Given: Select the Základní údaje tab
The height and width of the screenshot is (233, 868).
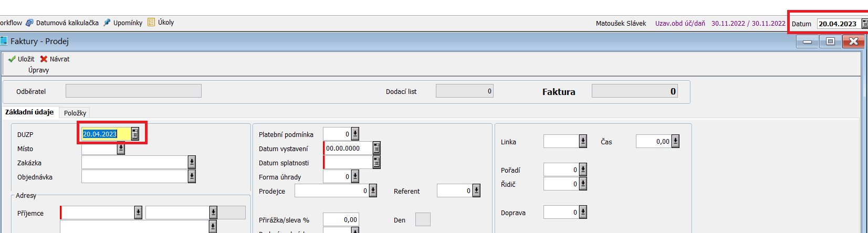Looking at the screenshot, I should 29,112.
